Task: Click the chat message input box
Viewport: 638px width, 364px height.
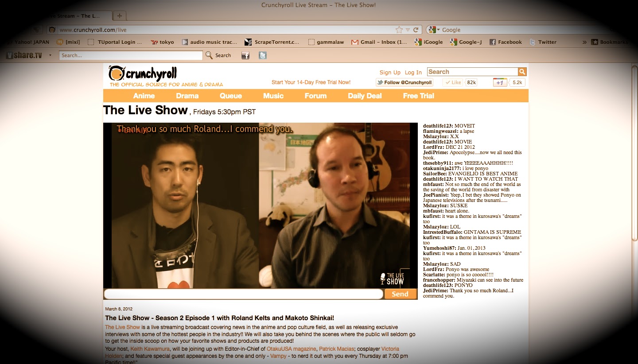Action: point(244,294)
